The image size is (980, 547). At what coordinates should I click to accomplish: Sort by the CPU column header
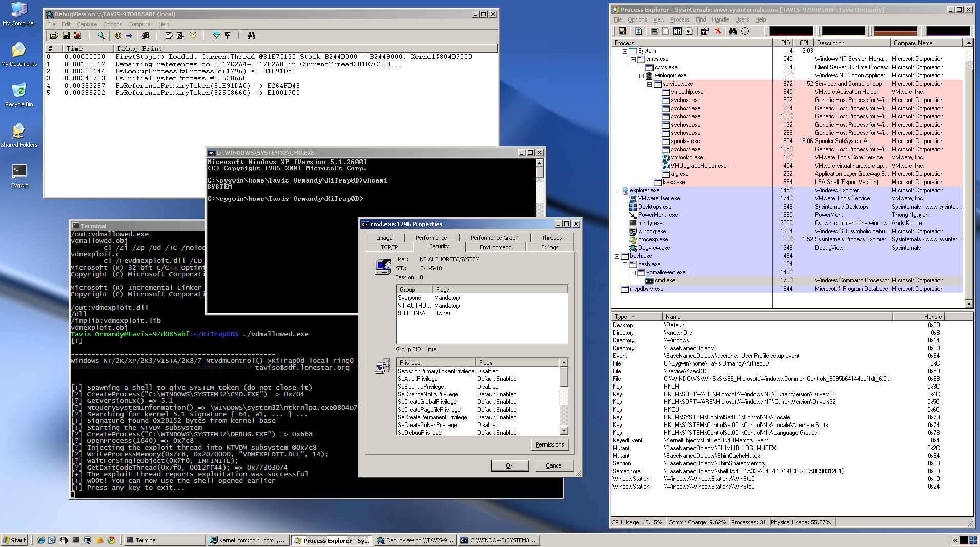(804, 43)
